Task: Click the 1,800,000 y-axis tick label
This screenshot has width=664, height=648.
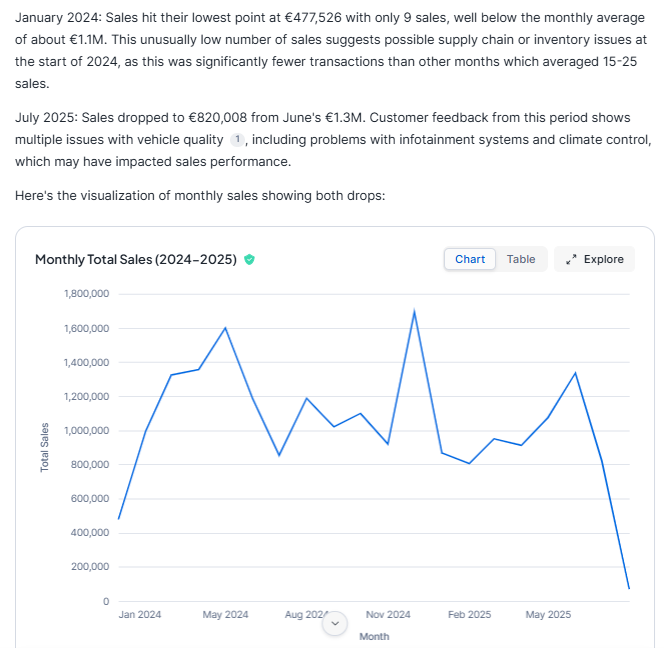Action: pyautogui.click(x=86, y=294)
